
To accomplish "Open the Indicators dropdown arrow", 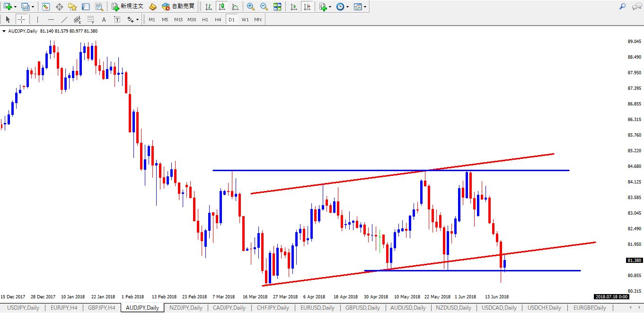I will coord(330,7).
